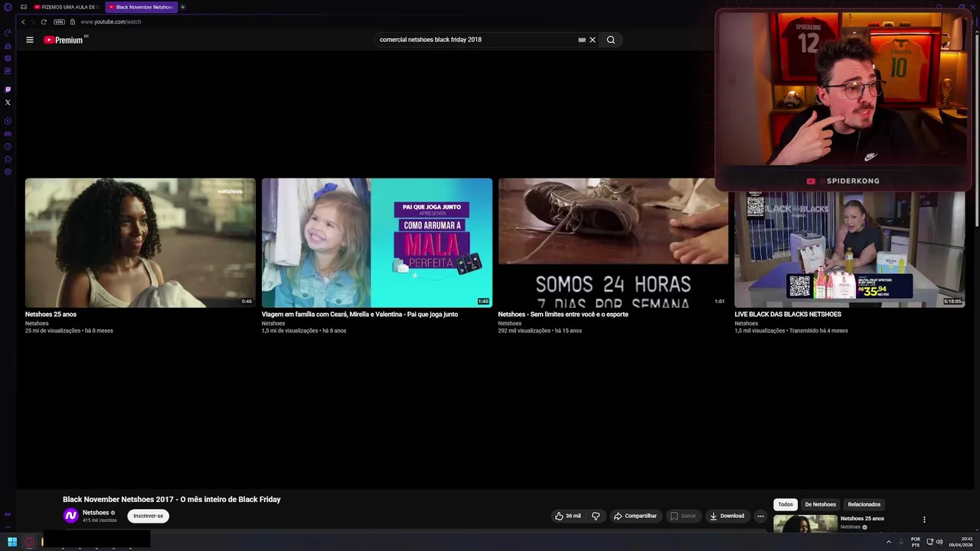This screenshot has width=980, height=551.
Task: Dislike the video with the thumbs-down icon
Action: (x=596, y=516)
